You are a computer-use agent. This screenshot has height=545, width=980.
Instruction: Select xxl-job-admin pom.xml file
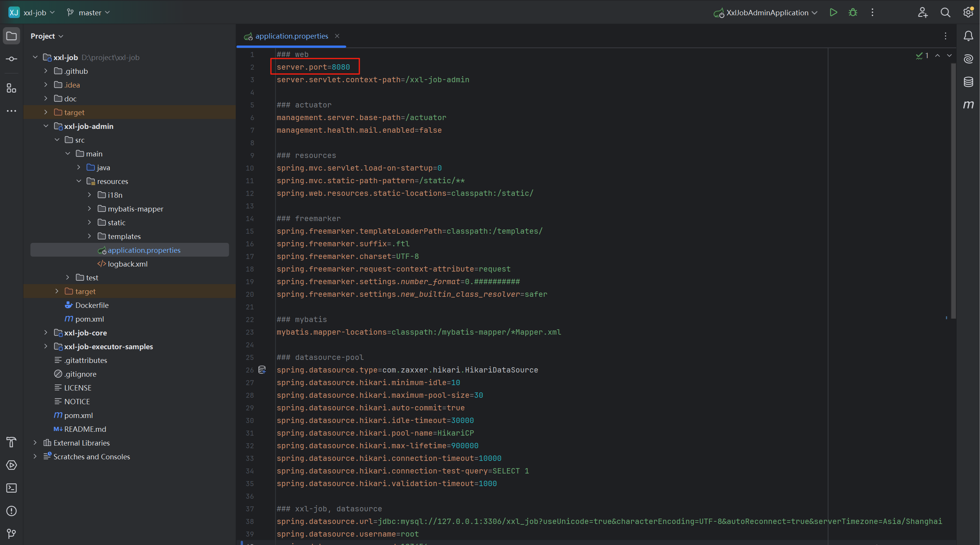(85, 319)
